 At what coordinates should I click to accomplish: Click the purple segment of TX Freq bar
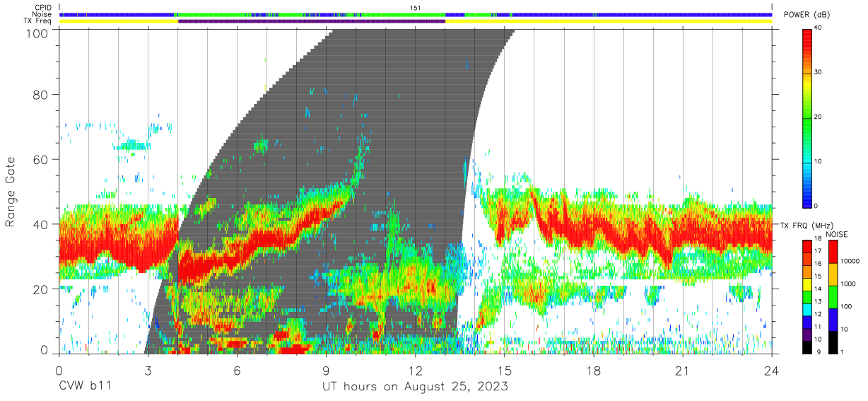[312, 21]
